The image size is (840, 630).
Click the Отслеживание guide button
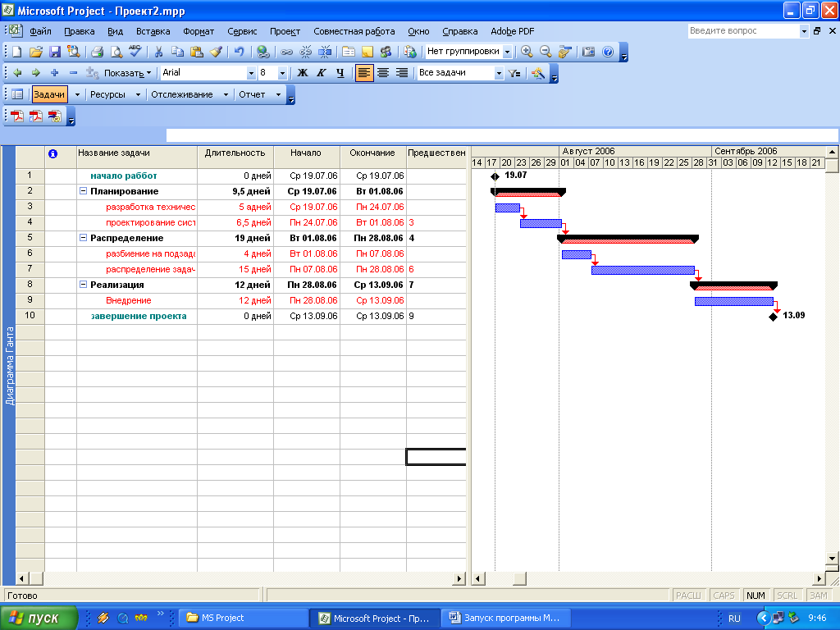point(182,94)
